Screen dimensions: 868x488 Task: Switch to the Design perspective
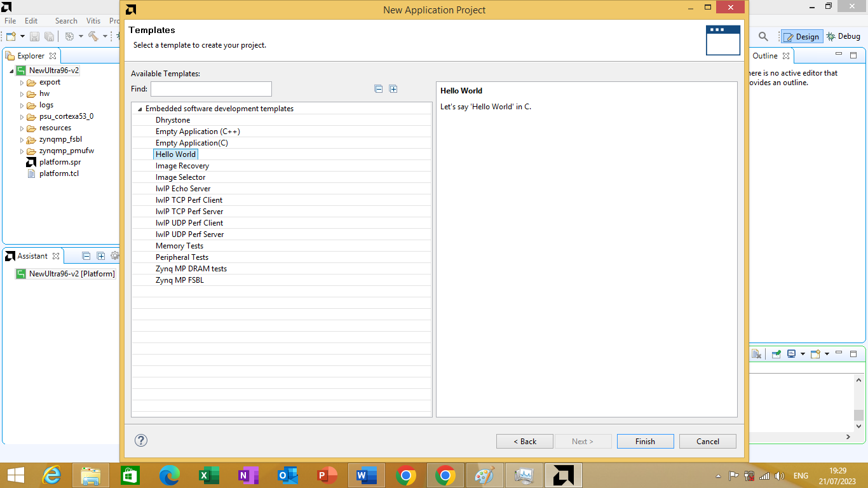click(802, 37)
